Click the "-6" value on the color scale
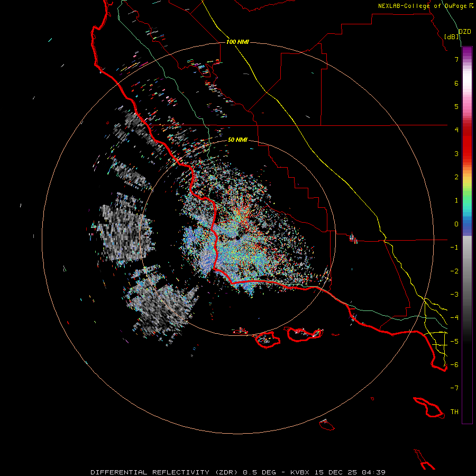This screenshot has height=476, width=476. point(454,365)
